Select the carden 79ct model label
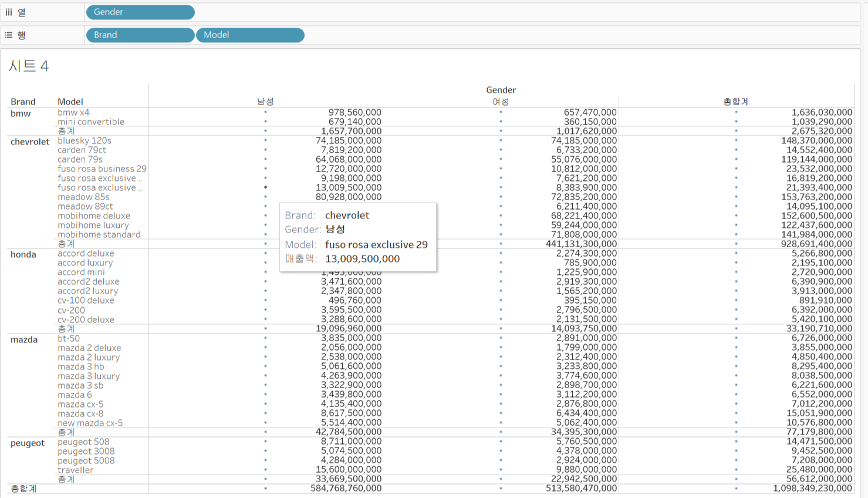This screenshot has height=498, width=868. click(82, 150)
